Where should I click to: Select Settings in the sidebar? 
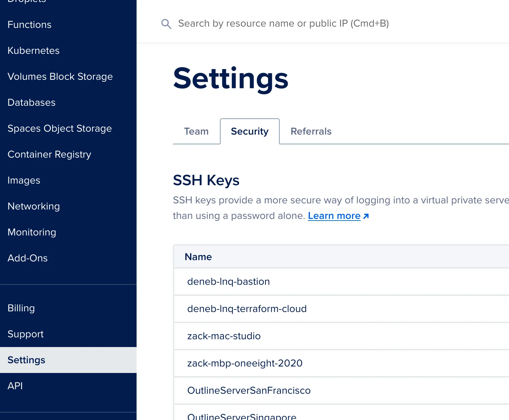tap(68, 360)
